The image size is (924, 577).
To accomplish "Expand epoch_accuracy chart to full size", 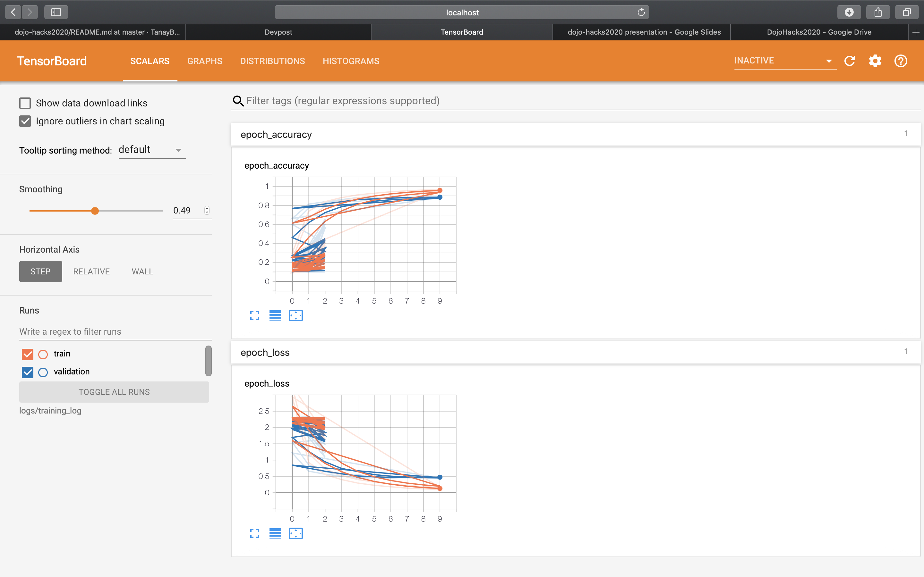I will pyautogui.click(x=255, y=316).
